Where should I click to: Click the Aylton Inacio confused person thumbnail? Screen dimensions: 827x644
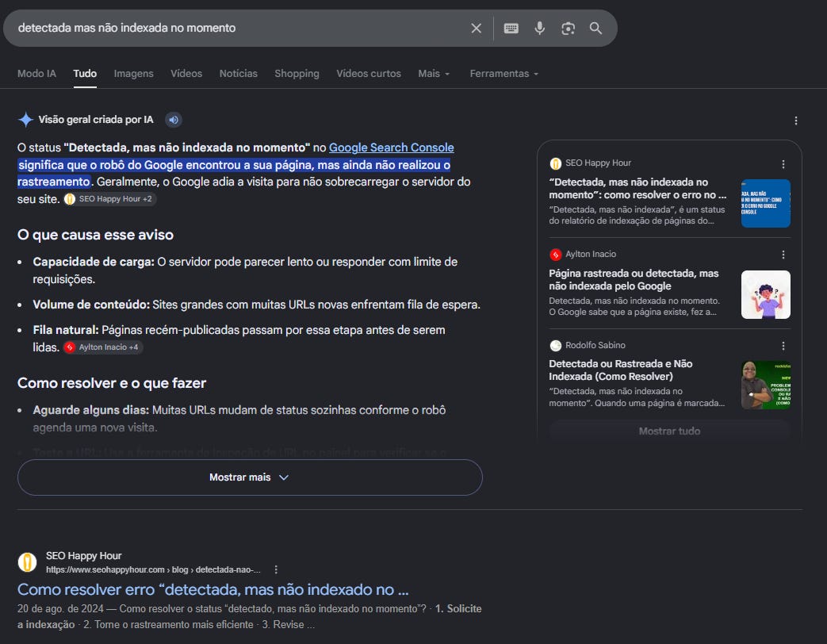[765, 294]
